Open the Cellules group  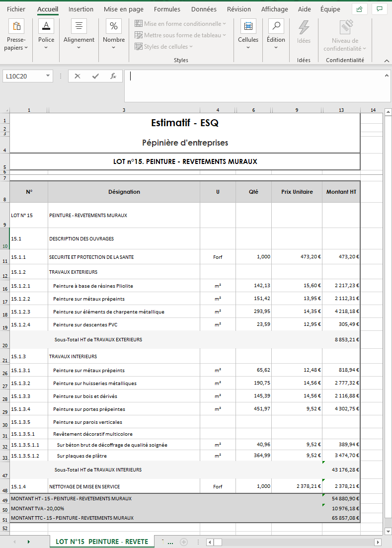248,35
